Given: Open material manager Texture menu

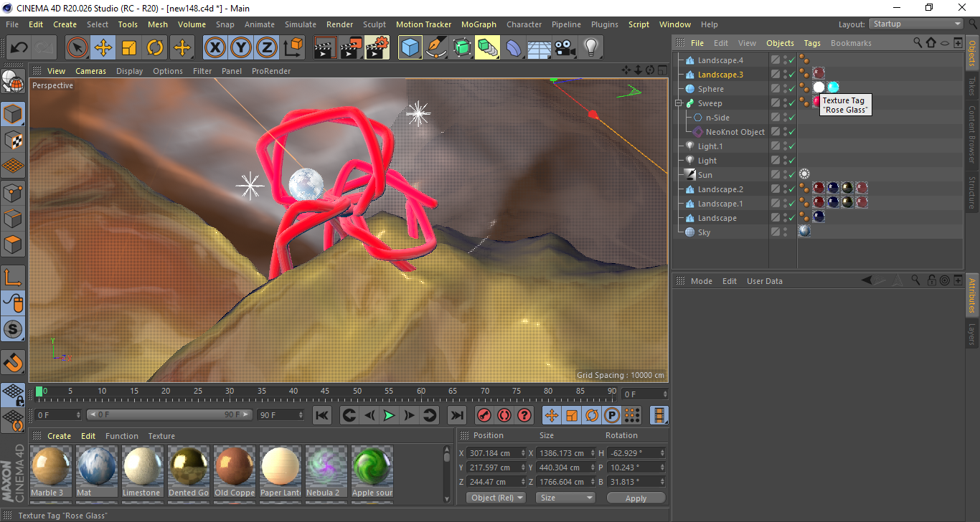Looking at the screenshot, I should 161,436.
